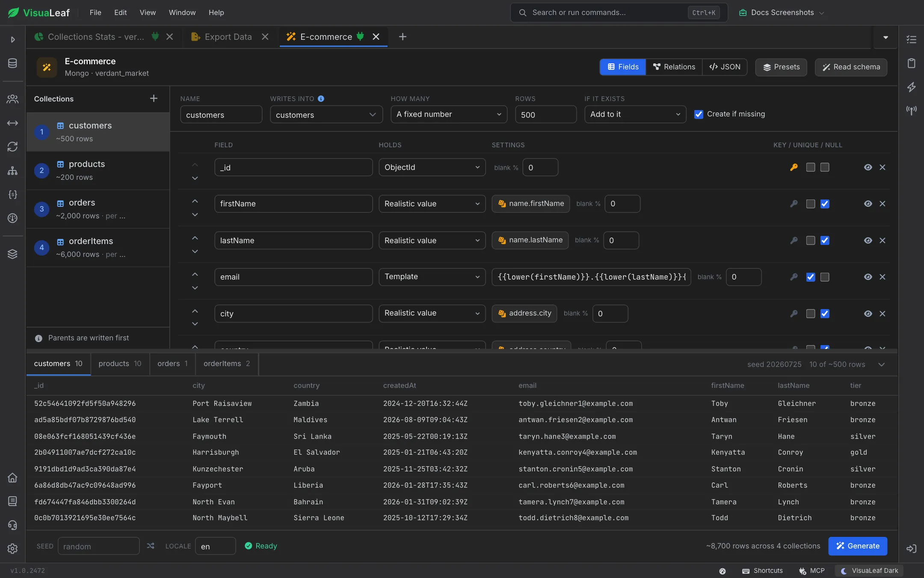Switch to the products preview tab
The height and width of the screenshot is (578, 924).
(x=120, y=363)
